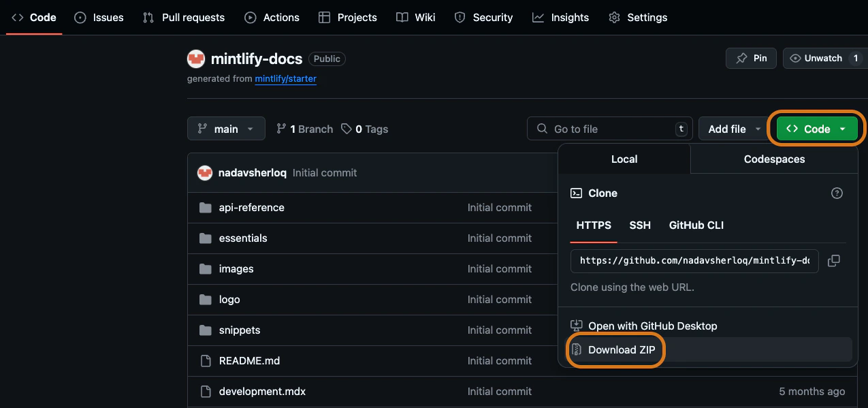
Task: Click the clone URL text field
Action: pyautogui.click(x=694, y=261)
